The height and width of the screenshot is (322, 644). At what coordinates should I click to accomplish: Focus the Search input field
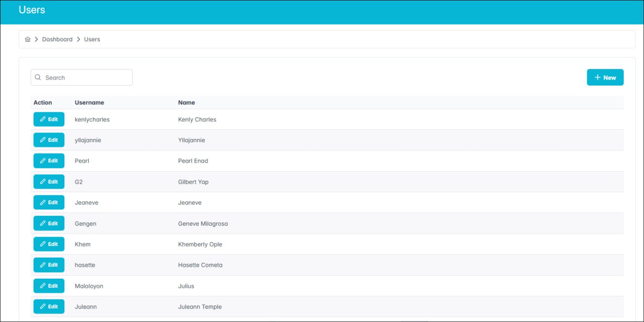(x=86, y=77)
